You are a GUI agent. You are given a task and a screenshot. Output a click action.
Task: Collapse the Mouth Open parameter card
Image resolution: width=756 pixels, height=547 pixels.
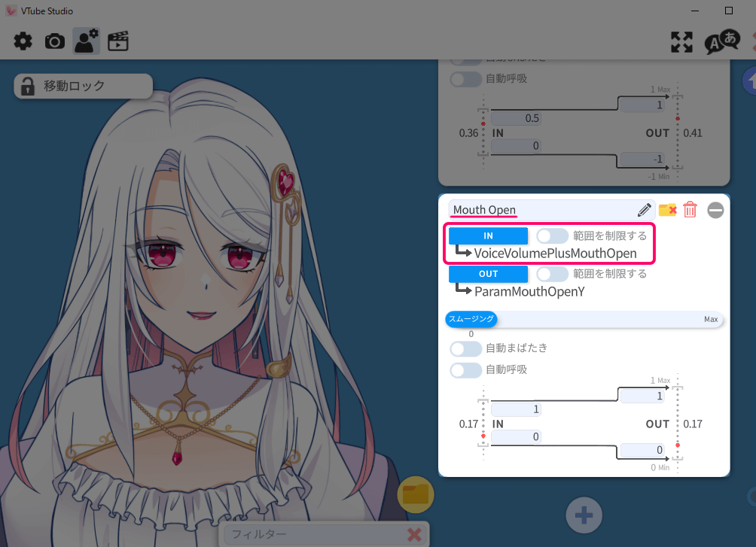715,210
